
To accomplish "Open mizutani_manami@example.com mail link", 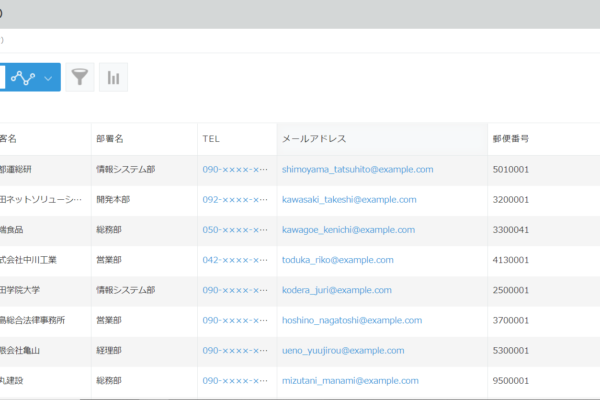I will tap(348, 381).
